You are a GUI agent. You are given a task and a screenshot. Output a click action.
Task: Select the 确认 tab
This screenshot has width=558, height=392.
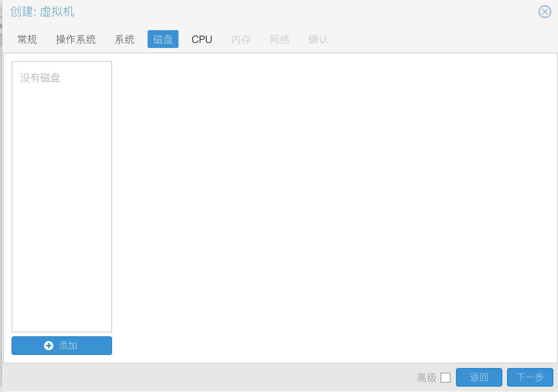pos(318,39)
